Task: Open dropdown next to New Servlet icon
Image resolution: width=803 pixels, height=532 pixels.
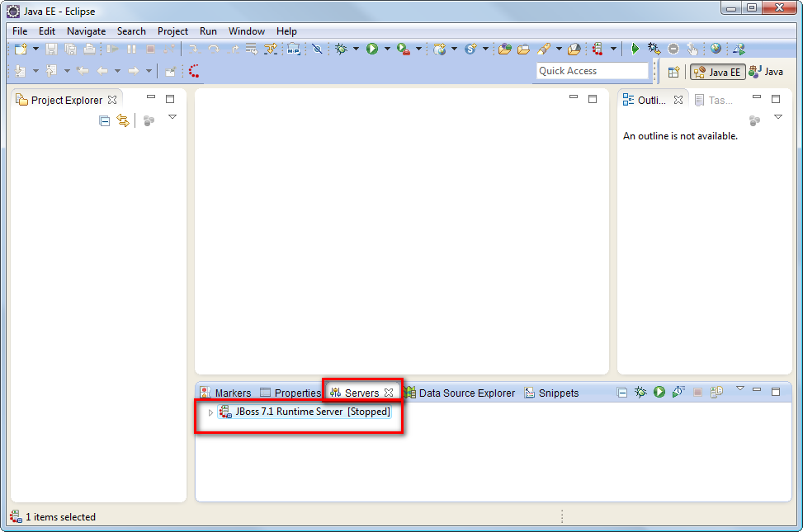Action: (485, 49)
